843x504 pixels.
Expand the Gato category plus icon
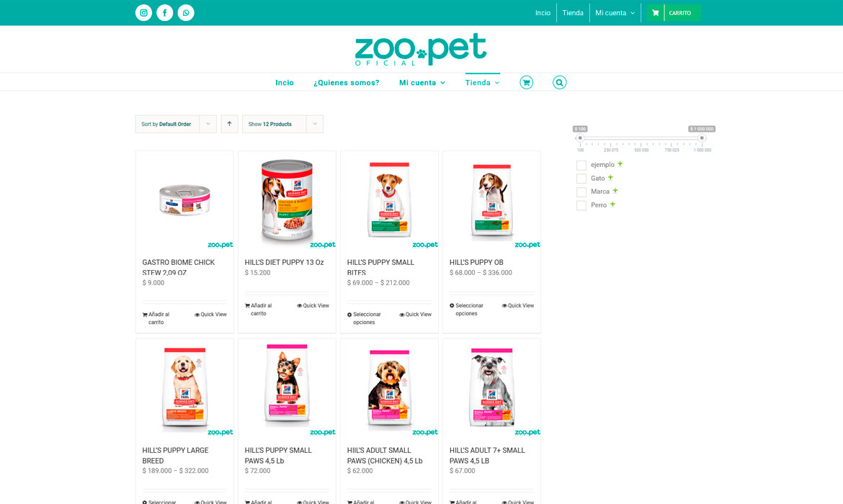coord(610,177)
